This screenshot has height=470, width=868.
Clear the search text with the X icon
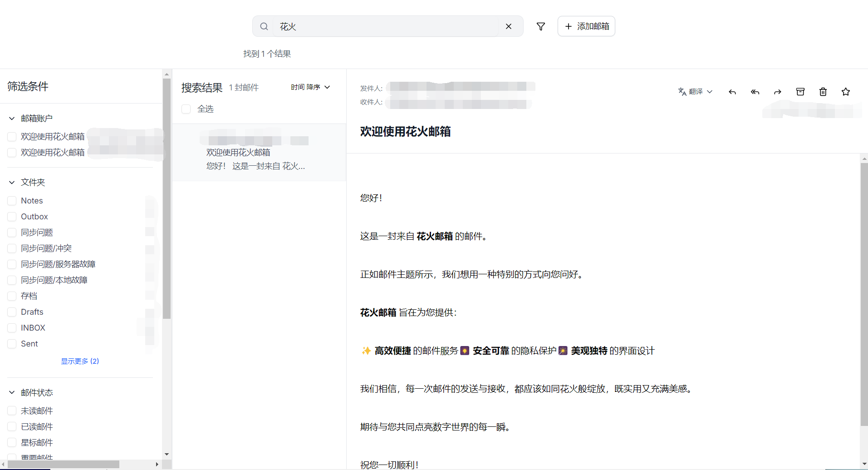(x=508, y=26)
